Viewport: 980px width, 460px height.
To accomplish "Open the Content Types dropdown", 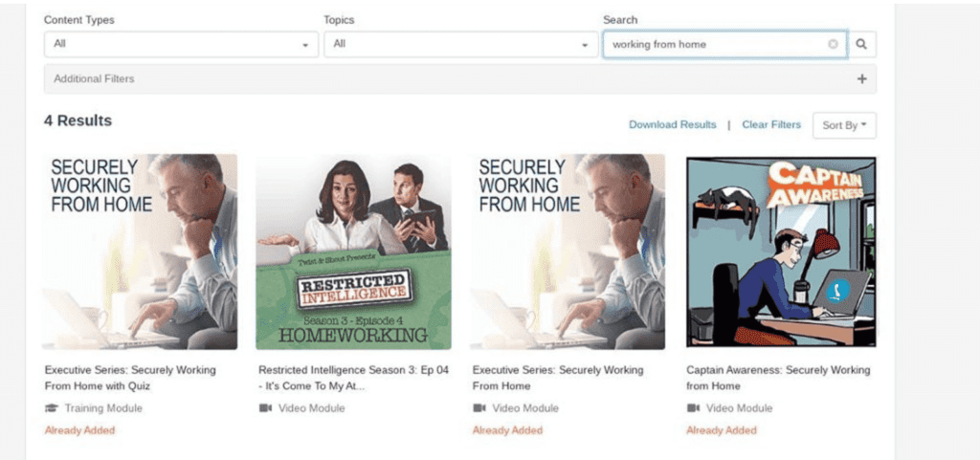I will click(x=181, y=44).
